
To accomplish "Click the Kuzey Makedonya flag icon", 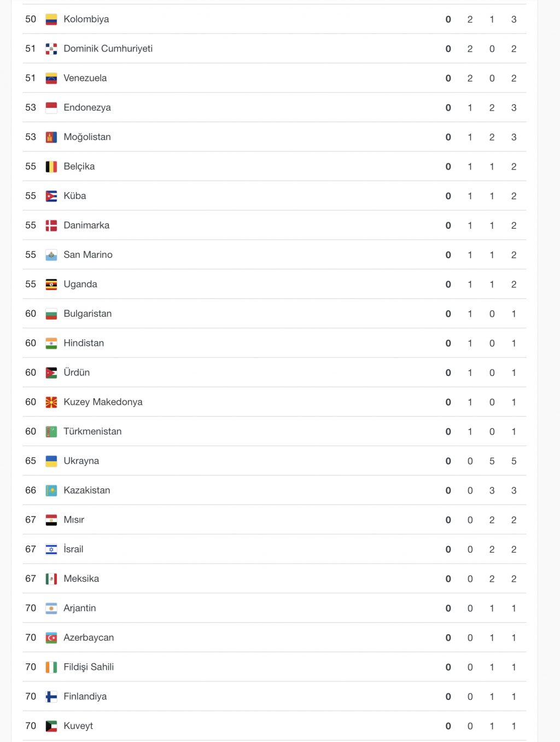I will click(x=51, y=402).
